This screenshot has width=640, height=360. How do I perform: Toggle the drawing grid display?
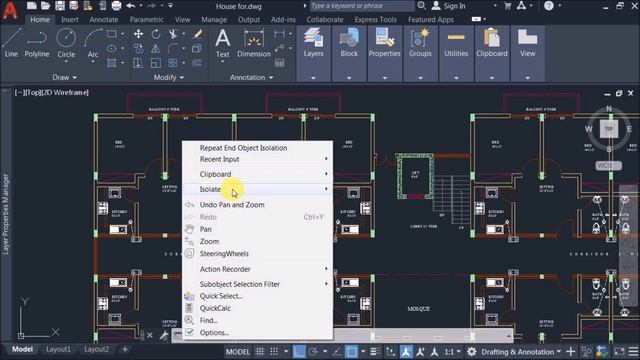[260, 351]
